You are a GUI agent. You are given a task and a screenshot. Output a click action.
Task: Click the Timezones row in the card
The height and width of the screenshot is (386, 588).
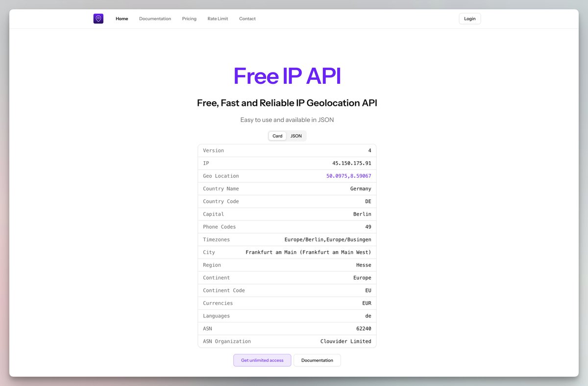click(287, 240)
